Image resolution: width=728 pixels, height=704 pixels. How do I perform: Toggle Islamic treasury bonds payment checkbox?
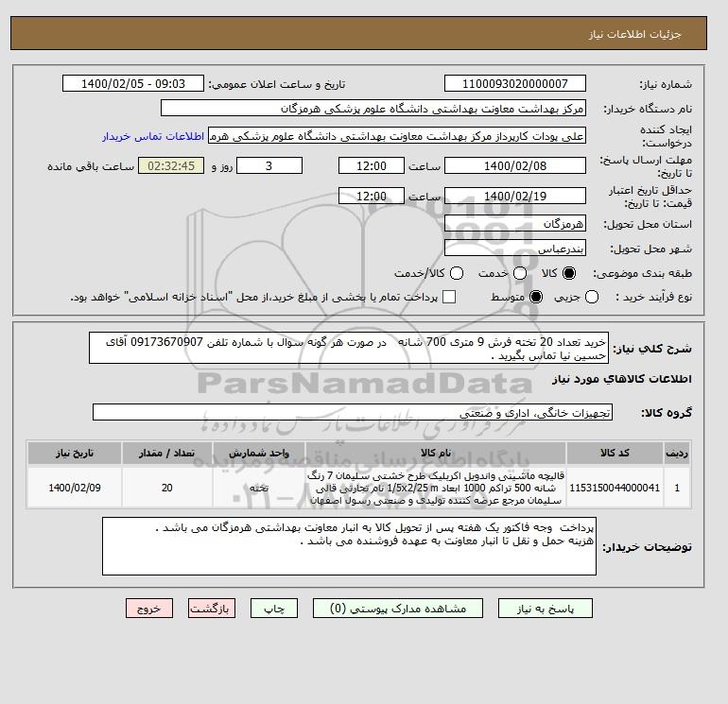449,297
